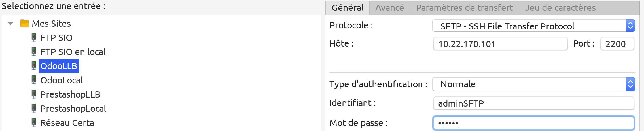The height and width of the screenshot is (131, 644).
Task: Select the PrestashopLocal site entry
Action: click(x=73, y=109)
